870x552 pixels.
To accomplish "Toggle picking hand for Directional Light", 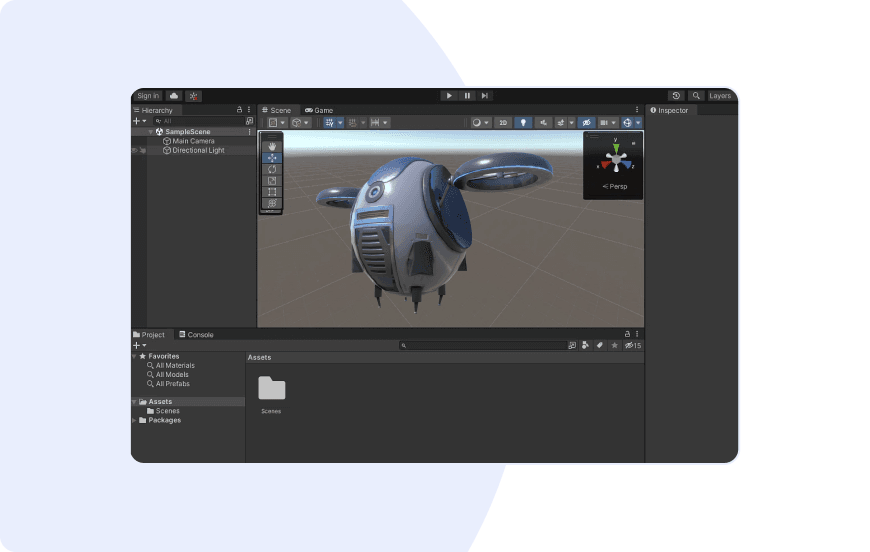I will (x=143, y=150).
